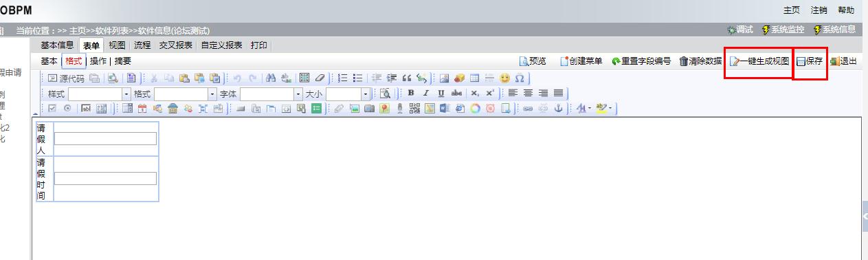Insert a table in the editor
Image resolution: width=868 pixels, height=260 pixels.
(x=474, y=78)
